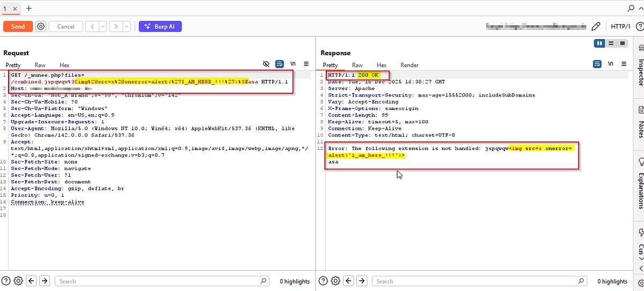Select top-bottom stacked panel layout

click(x=611, y=43)
